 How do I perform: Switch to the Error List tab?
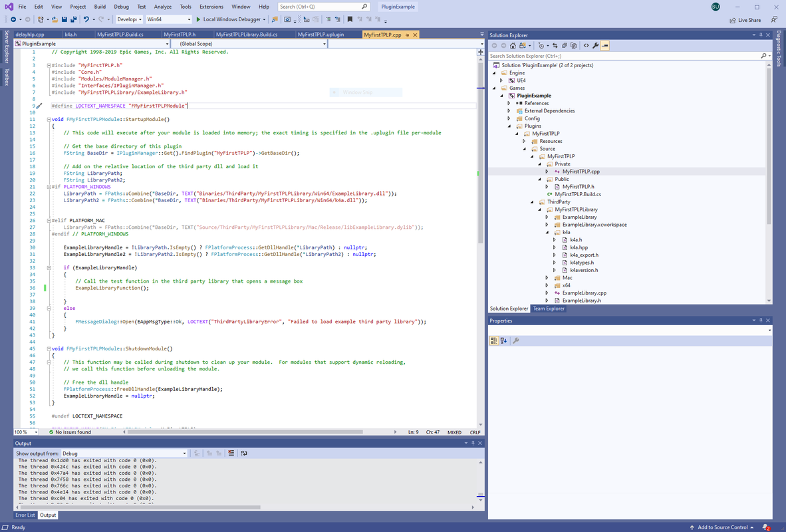pyautogui.click(x=25, y=515)
